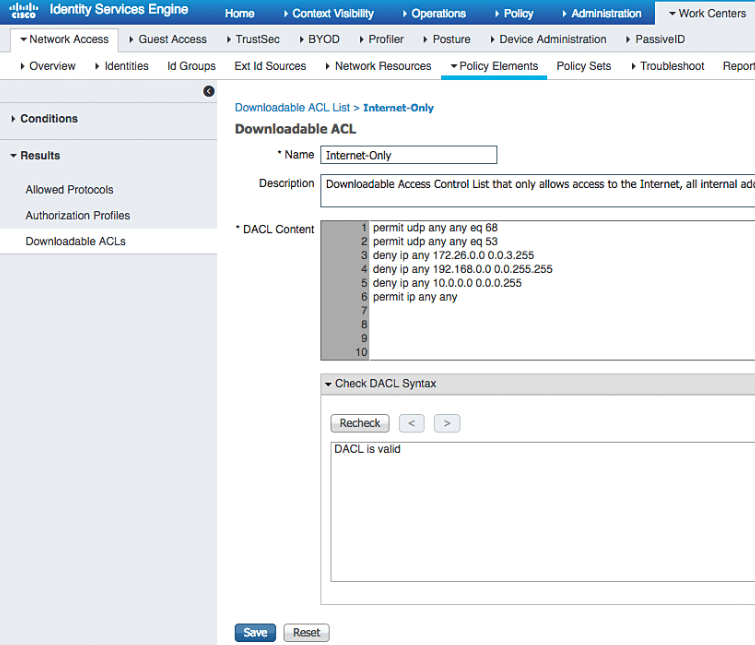Click DACL line 'permit ip any any'

(415, 297)
